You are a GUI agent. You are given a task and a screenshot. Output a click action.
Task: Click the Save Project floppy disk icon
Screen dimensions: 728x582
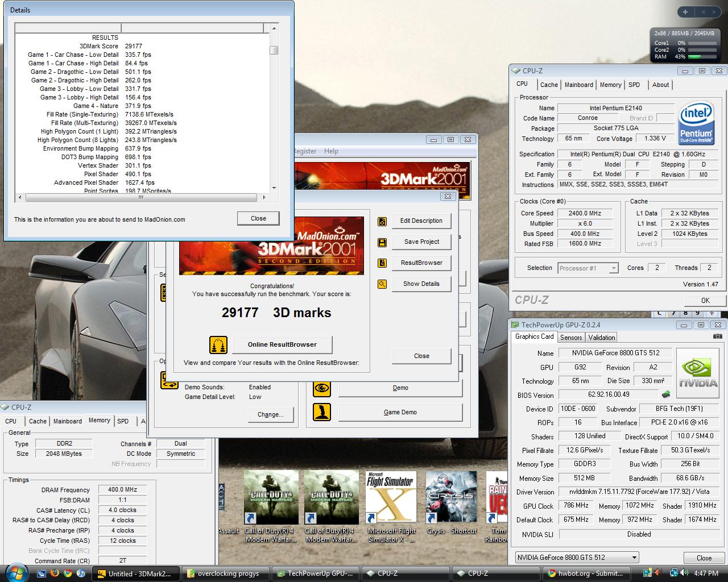click(382, 242)
